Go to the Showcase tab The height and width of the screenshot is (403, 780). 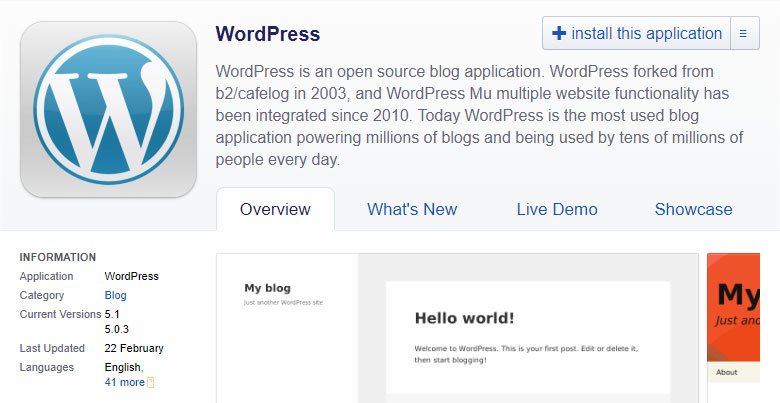pos(693,209)
